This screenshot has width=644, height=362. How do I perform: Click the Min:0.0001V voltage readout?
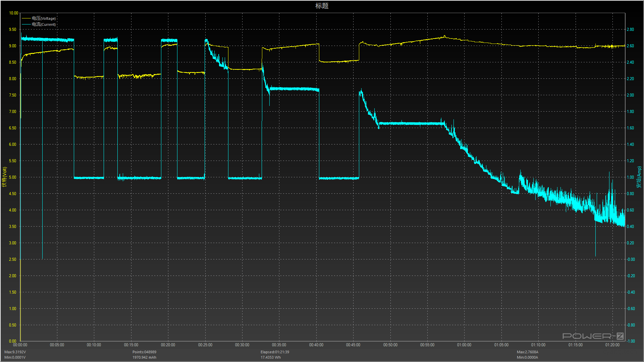tap(15, 357)
